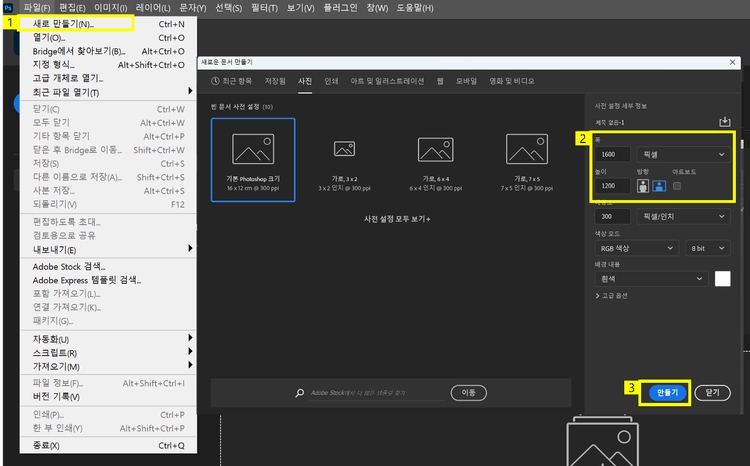Switch to the 웹 tab
This screenshot has height=466, width=750.
pos(440,81)
